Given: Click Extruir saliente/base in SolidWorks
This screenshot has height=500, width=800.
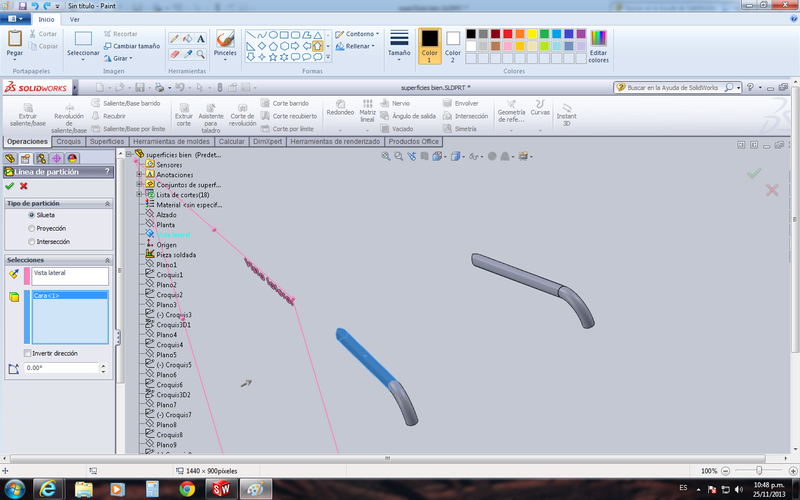Looking at the screenshot, I should point(28,114).
